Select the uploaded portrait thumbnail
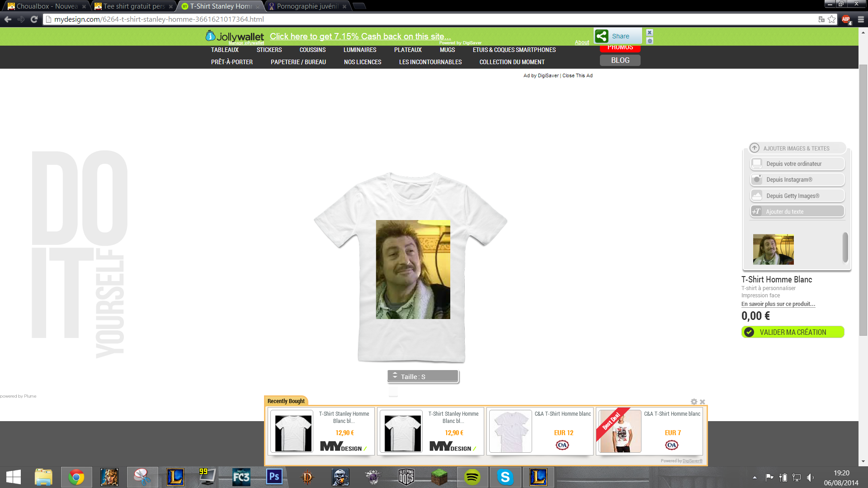 point(773,249)
